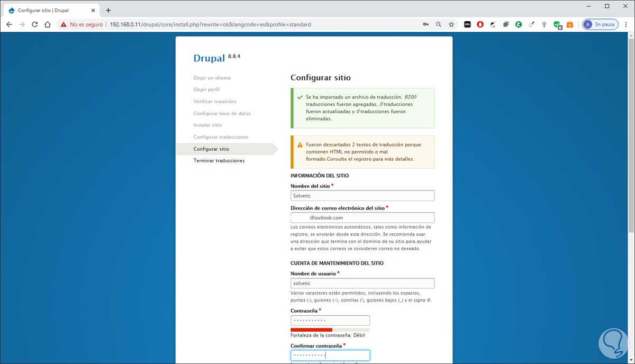This screenshot has height=364, width=635.
Task: Select the 'Configurar sitio | Drupal' tab
Action: pyautogui.click(x=52, y=10)
